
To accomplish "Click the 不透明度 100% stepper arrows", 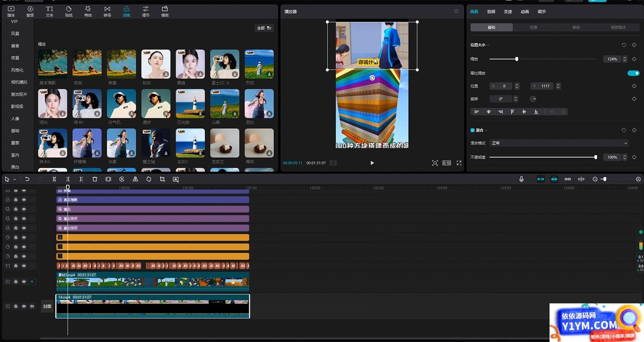I will (x=625, y=157).
